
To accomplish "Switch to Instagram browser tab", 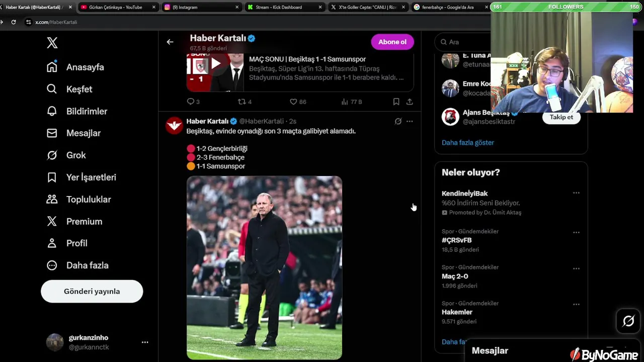I will [x=200, y=7].
